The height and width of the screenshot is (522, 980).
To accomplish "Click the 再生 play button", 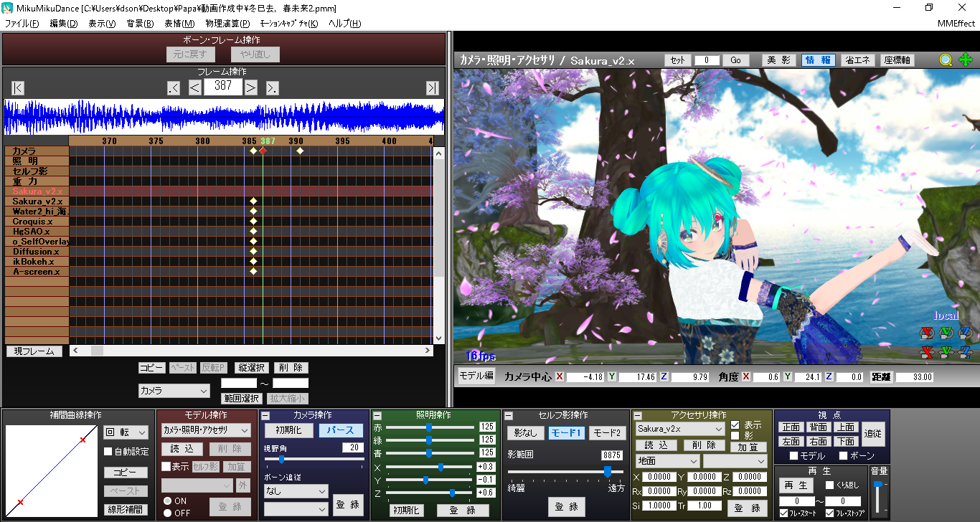I will pyautogui.click(x=797, y=485).
